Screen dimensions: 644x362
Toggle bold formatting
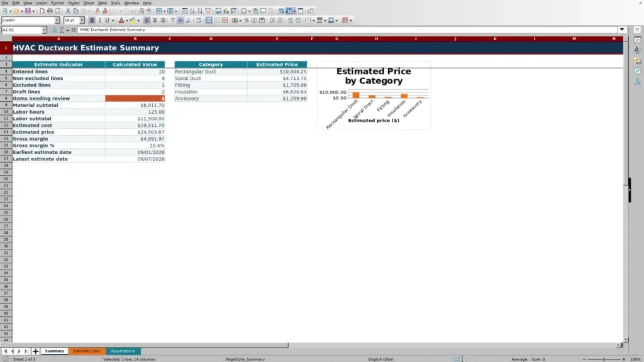[92, 21]
